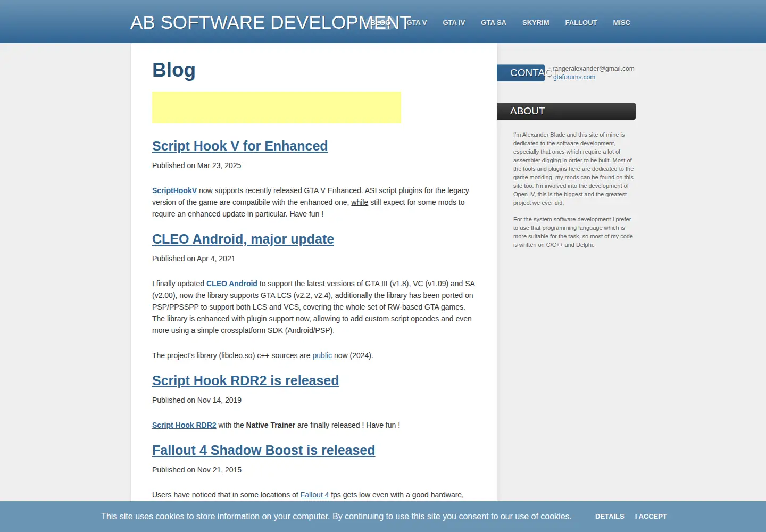Follow the CLEO Android inline link
The height and width of the screenshot is (532, 766).
(231, 284)
